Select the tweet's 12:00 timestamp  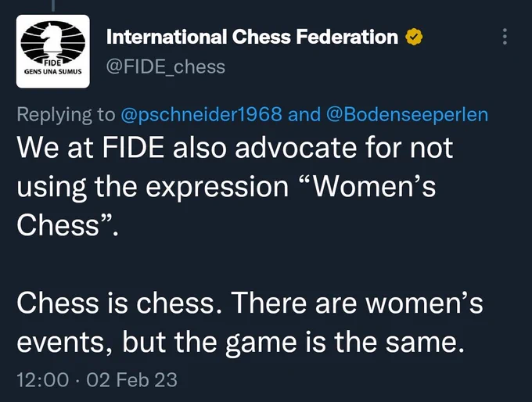click(x=43, y=379)
